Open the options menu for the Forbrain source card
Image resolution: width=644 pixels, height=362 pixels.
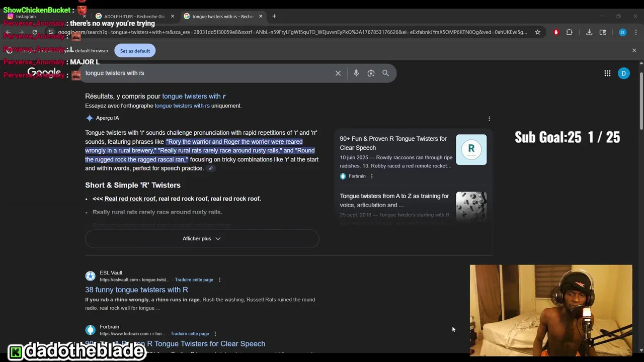tap(372, 176)
